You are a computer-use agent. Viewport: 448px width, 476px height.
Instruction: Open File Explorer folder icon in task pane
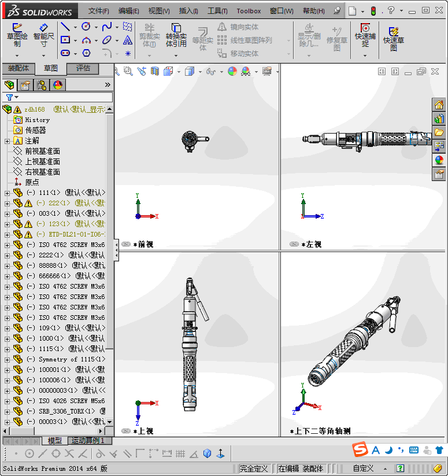pyautogui.click(x=439, y=132)
